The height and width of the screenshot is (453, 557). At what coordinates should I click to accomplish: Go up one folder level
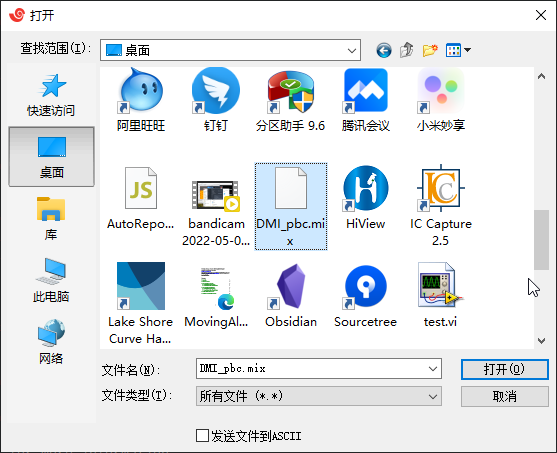tap(407, 50)
